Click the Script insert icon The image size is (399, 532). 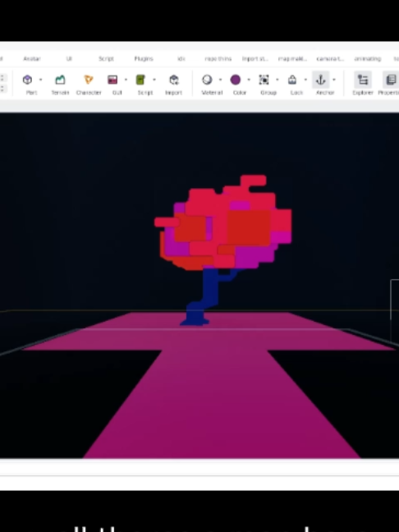coord(140,80)
